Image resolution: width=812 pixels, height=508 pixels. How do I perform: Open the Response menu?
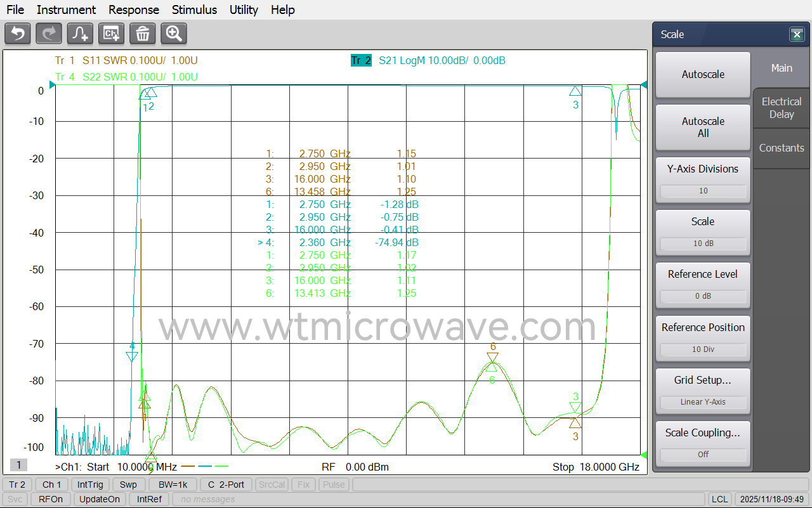134,10
